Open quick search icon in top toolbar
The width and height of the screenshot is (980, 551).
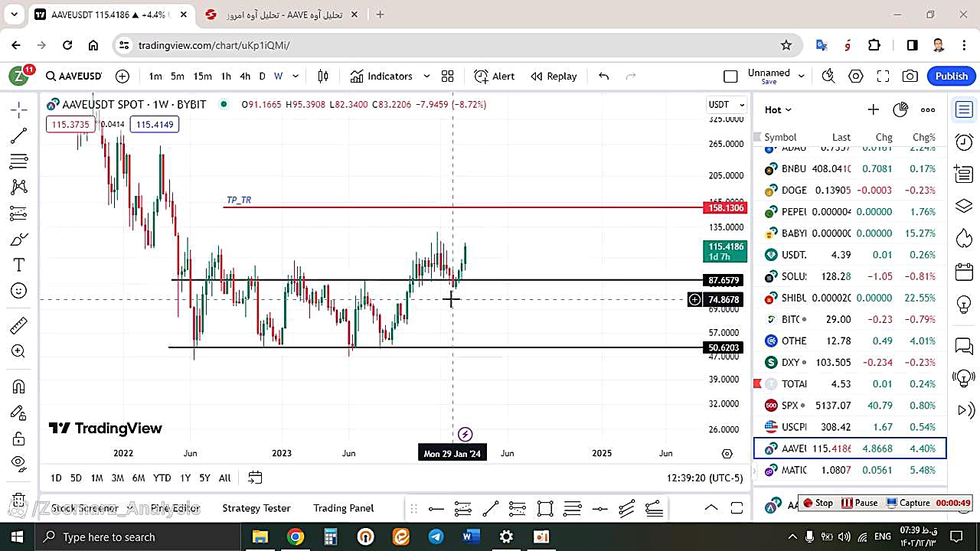[828, 76]
